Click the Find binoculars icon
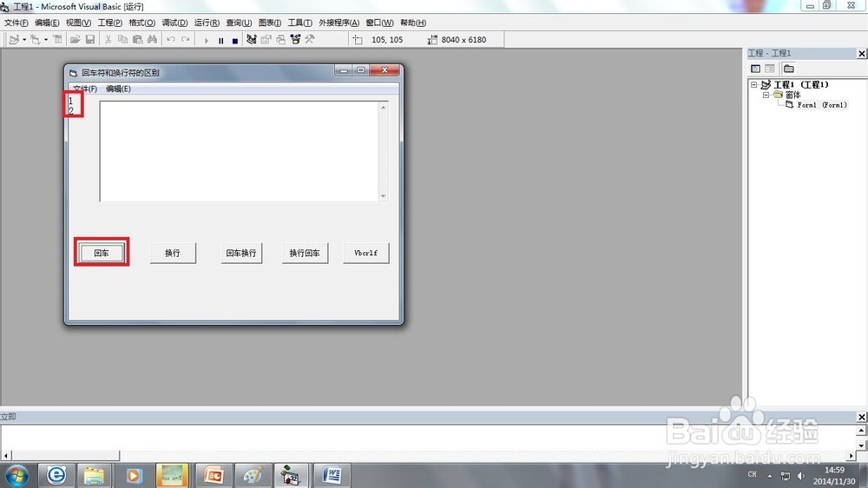 click(152, 39)
